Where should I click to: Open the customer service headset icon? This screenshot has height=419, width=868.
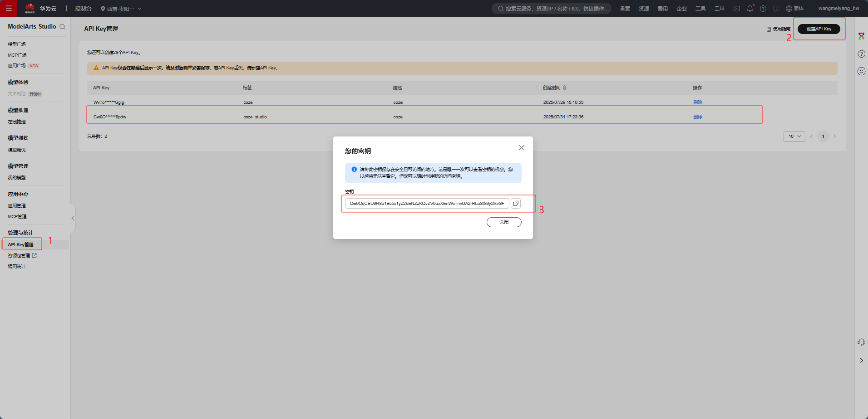pos(861,342)
